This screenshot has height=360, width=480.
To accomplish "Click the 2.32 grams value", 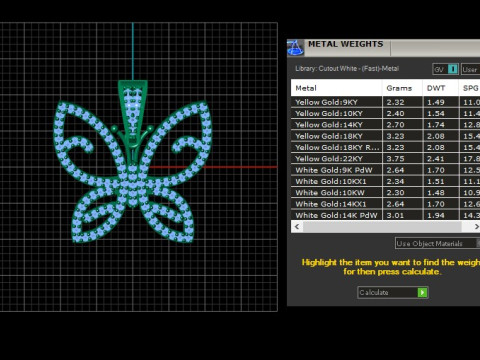I will (395, 102).
